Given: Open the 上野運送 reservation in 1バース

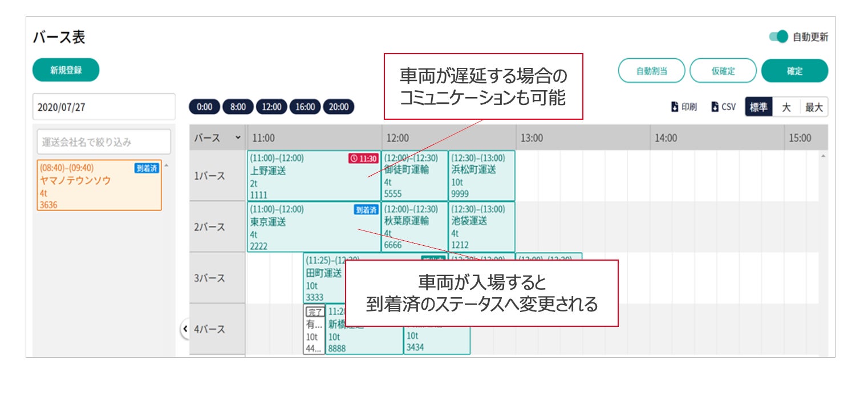Looking at the screenshot, I should click(x=314, y=176).
